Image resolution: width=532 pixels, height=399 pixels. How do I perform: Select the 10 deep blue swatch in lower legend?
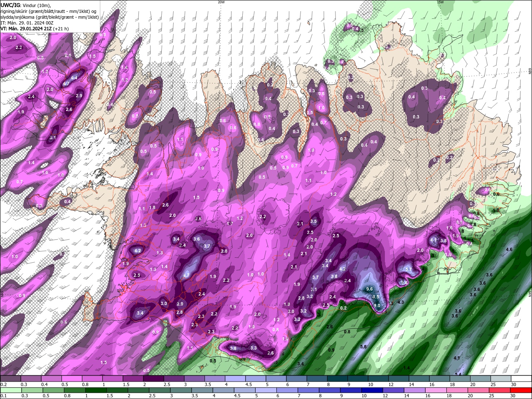pyautogui.click(x=371, y=390)
